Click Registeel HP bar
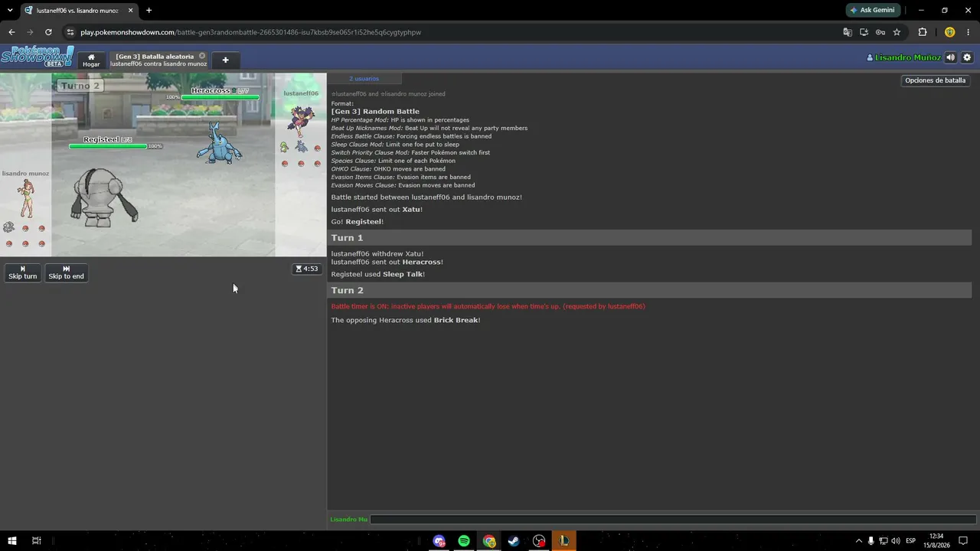Screen dimensions: 980x551 point(108,145)
